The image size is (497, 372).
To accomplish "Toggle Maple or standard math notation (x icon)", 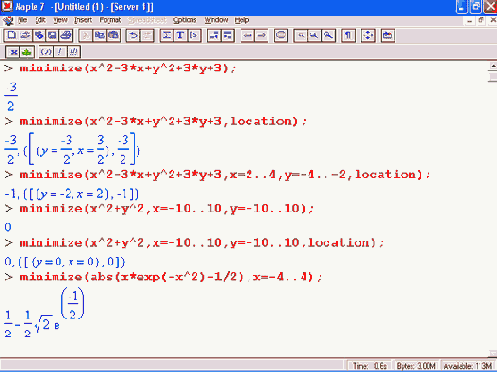I will click(x=13, y=52).
